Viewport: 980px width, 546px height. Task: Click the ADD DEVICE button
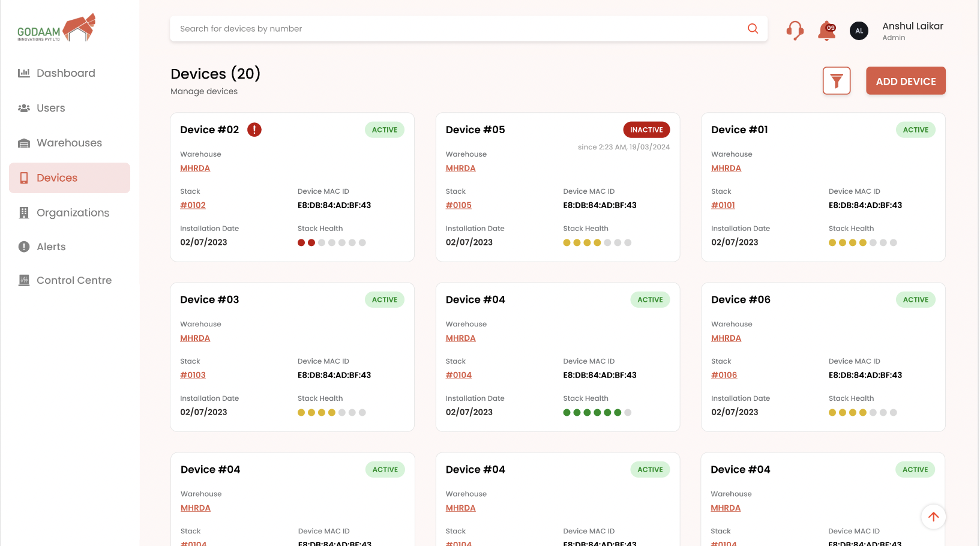click(x=906, y=80)
